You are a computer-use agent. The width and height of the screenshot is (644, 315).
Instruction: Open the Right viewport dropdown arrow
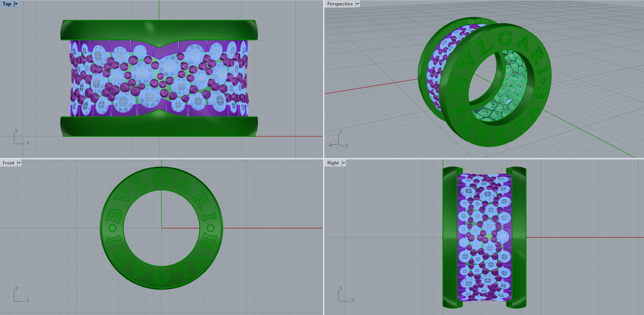[344, 163]
